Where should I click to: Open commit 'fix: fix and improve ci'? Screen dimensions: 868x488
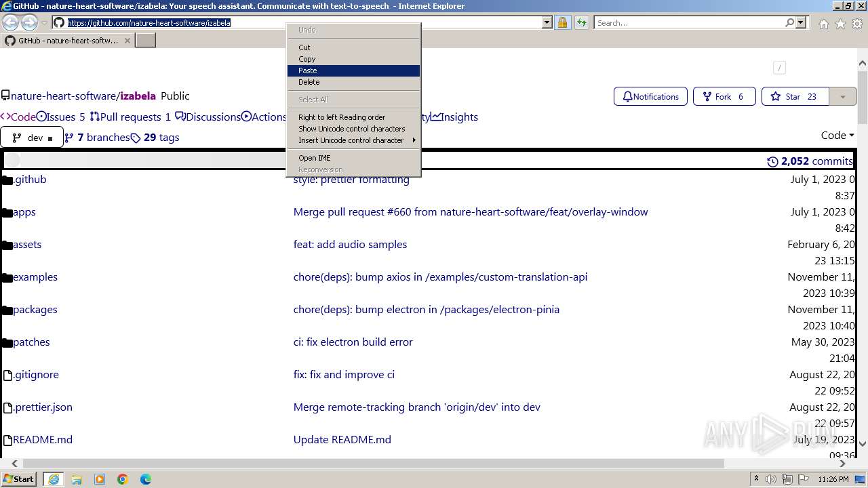point(344,374)
